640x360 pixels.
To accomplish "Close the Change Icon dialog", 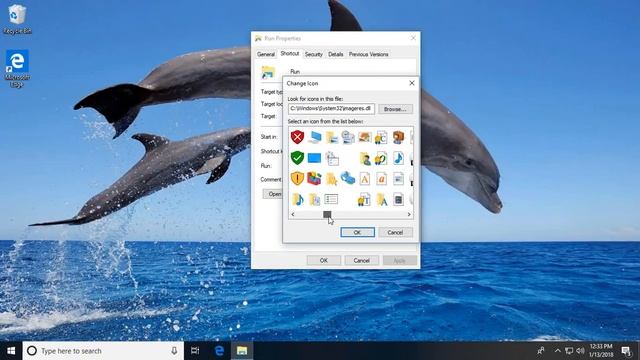I will click(412, 83).
